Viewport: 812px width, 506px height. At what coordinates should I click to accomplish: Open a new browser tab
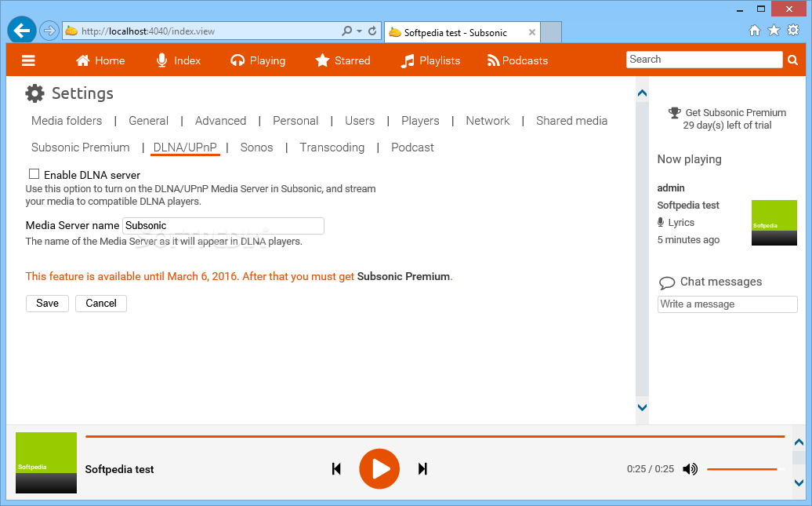(551, 32)
